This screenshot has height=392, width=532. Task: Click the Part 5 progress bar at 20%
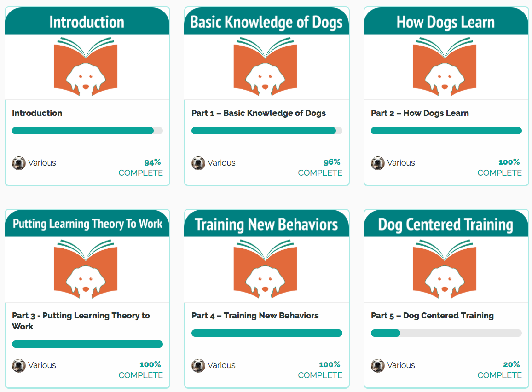point(446,333)
